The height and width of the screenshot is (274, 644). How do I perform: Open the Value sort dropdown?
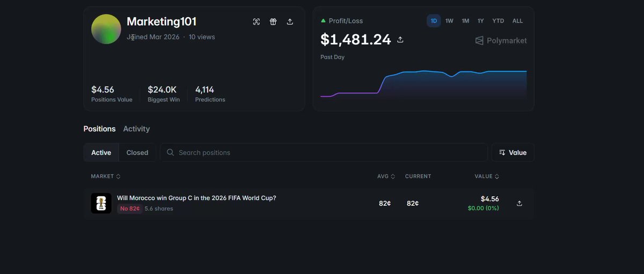[513, 153]
